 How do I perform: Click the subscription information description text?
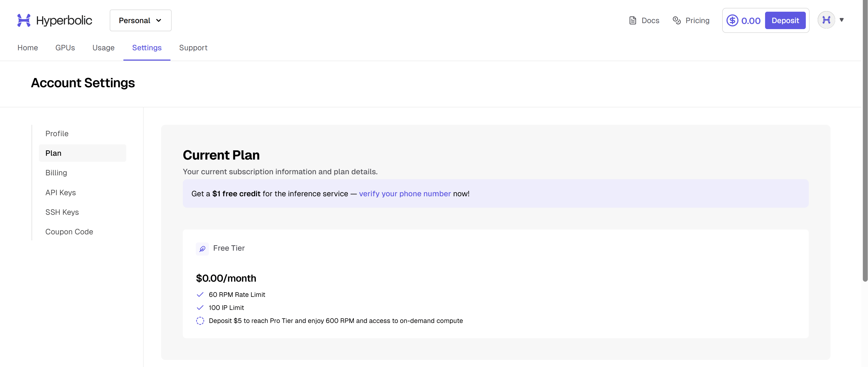280,172
